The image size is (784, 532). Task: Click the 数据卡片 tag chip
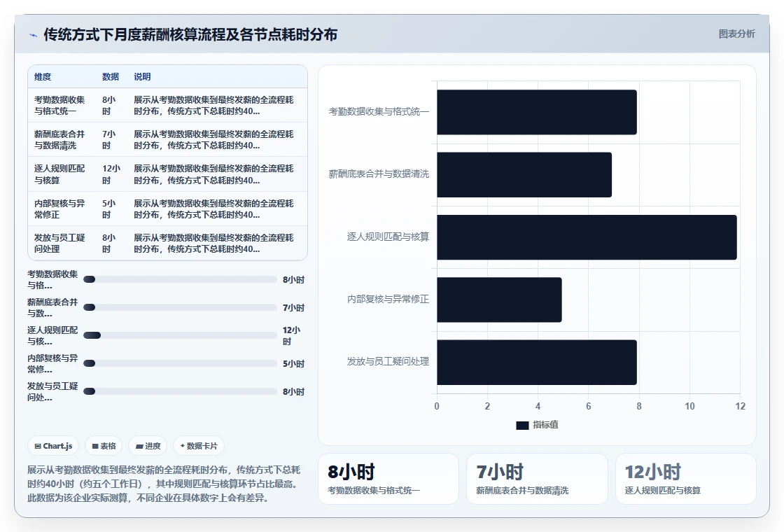pos(199,446)
